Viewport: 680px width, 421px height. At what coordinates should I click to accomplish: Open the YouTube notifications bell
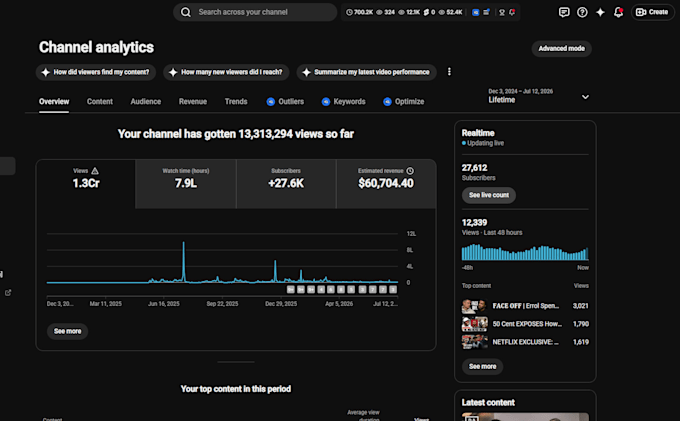coord(618,12)
